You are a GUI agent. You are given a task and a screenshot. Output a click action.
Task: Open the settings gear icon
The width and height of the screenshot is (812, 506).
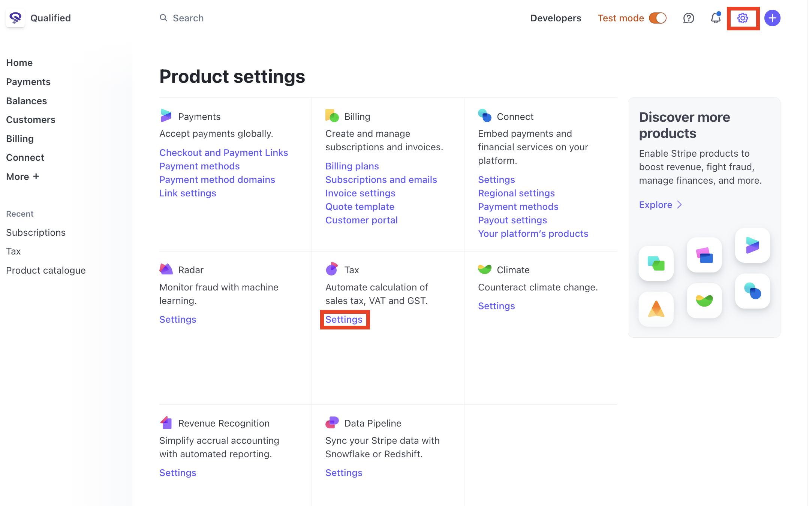coord(743,18)
